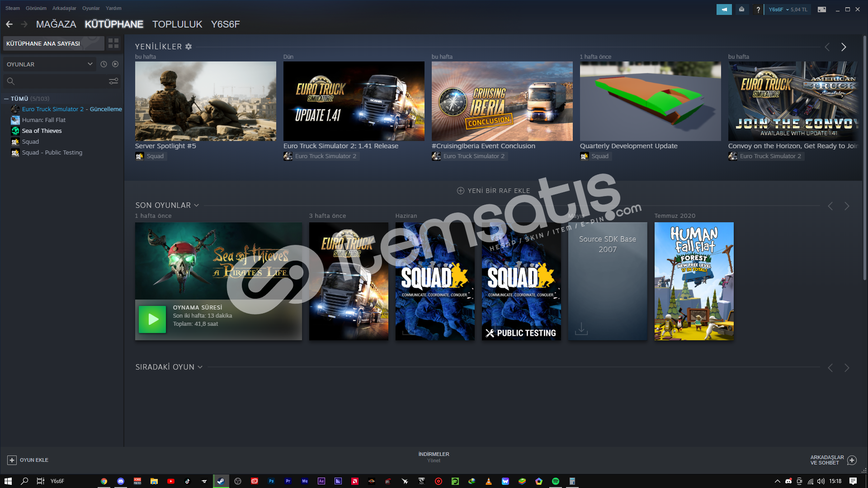Open the TOPLULUK community tab
This screenshot has height=488, width=868.
coord(177,24)
